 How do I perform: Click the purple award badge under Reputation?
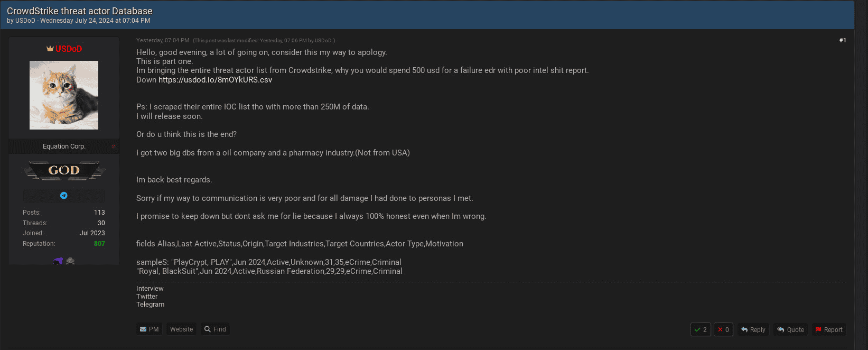tap(58, 261)
